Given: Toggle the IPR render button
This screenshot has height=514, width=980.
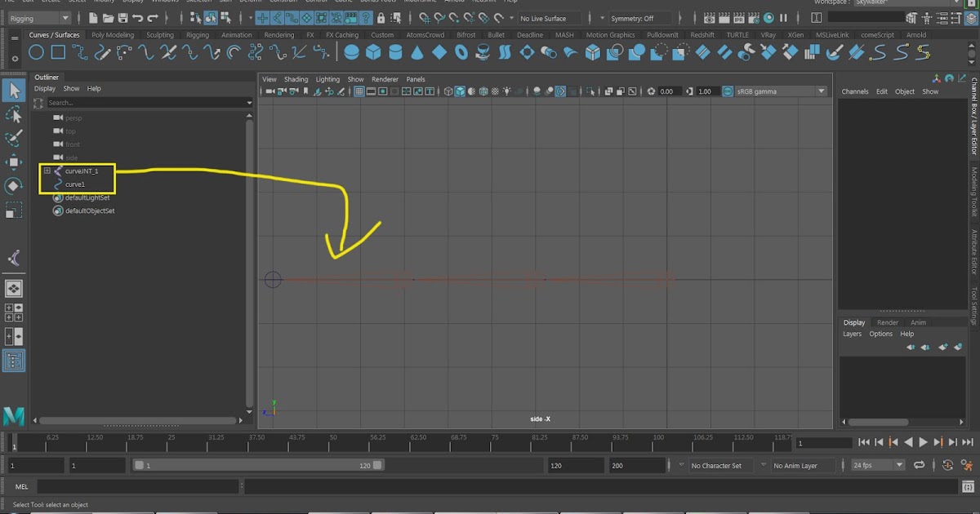Looking at the screenshot, I should pos(738,17).
